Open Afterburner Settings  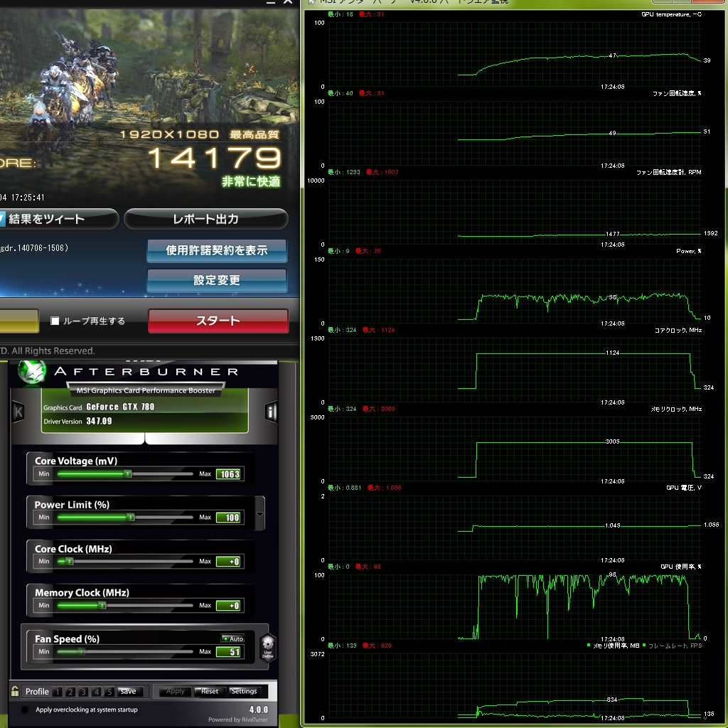(244, 691)
